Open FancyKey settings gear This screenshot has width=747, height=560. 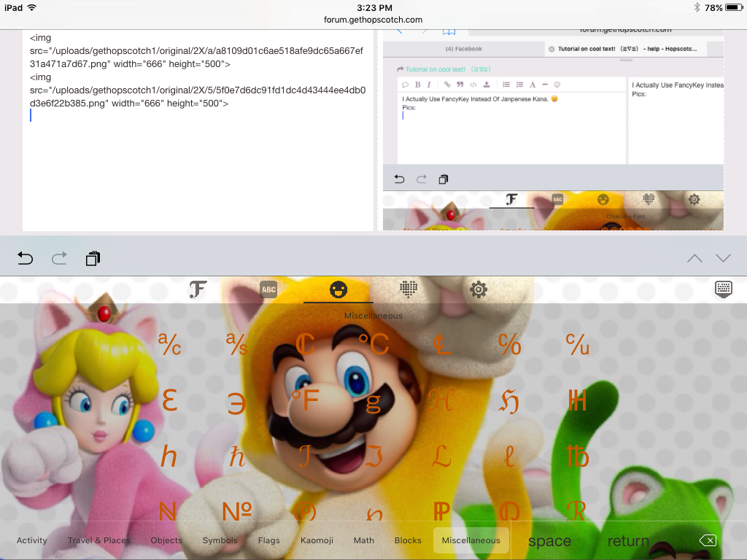coord(479,289)
